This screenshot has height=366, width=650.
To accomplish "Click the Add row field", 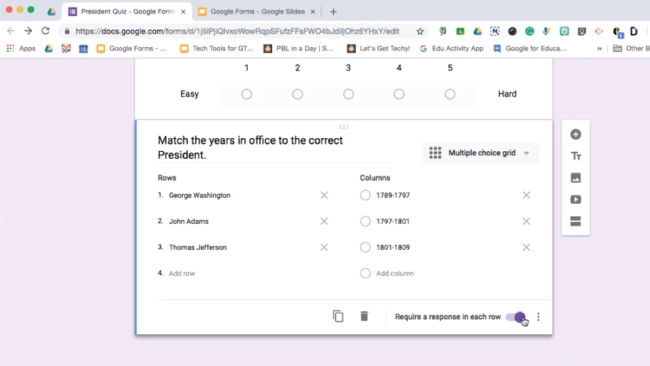I will click(x=182, y=274).
